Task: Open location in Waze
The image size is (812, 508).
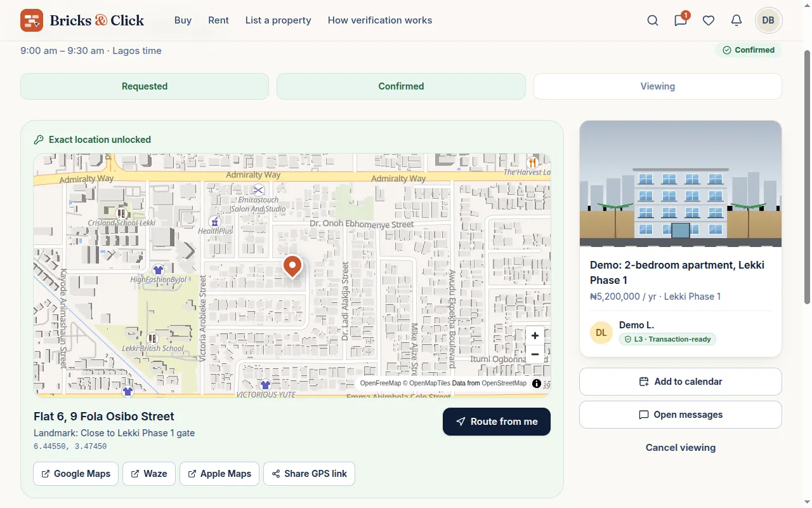Action: [149, 474]
